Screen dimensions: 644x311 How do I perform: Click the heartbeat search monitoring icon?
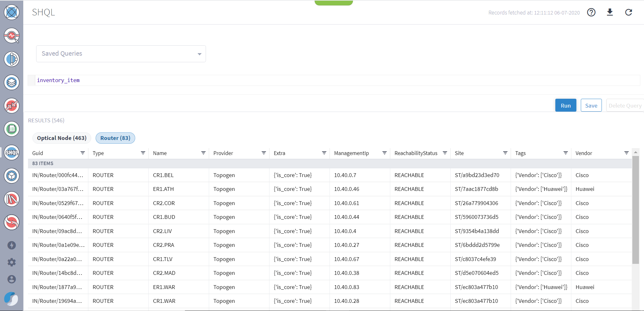(x=11, y=36)
